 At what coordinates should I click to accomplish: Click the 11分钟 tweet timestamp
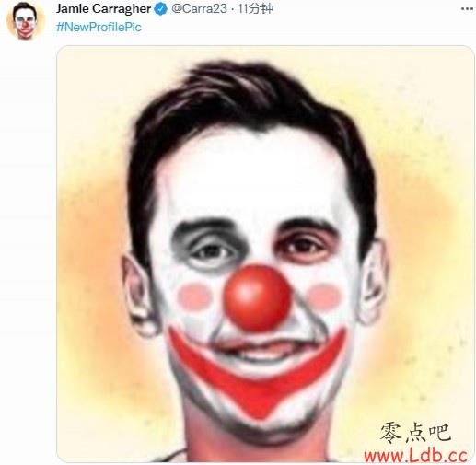tap(255, 8)
